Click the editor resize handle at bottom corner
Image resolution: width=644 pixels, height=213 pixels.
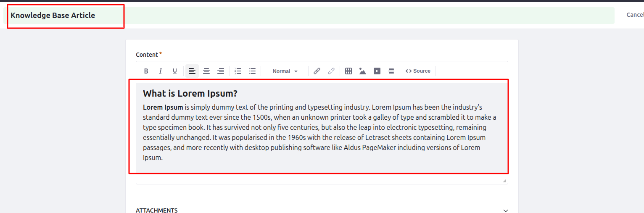click(x=504, y=181)
